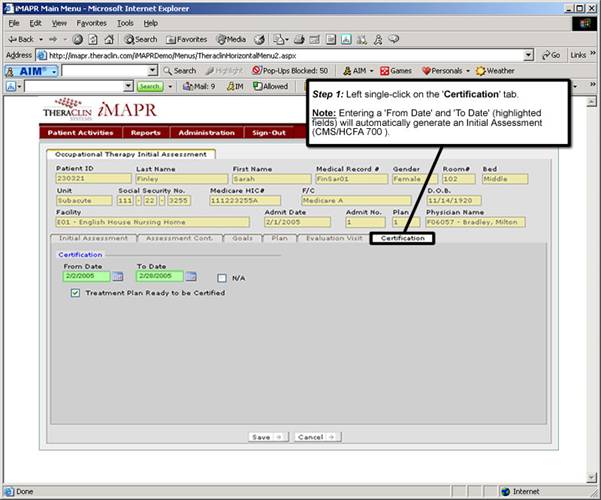This screenshot has width=601, height=500.
Task: Open the Reports navigation menu
Action: pyautogui.click(x=145, y=132)
